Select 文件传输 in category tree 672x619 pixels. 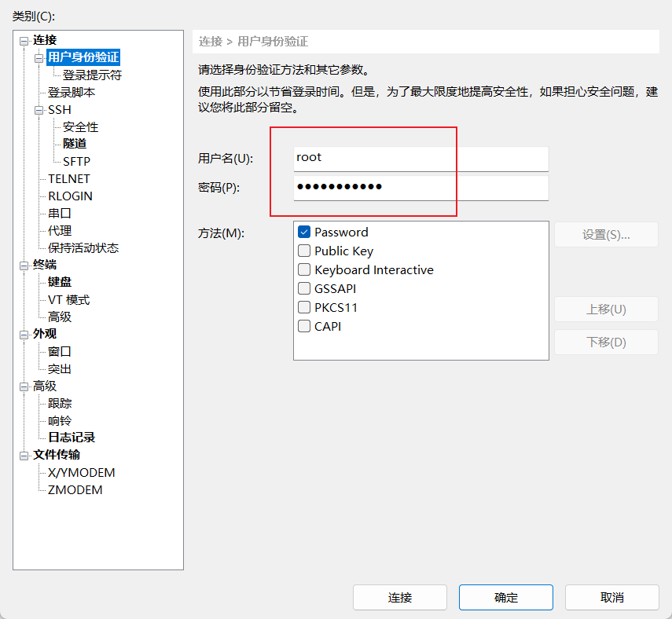57,455
